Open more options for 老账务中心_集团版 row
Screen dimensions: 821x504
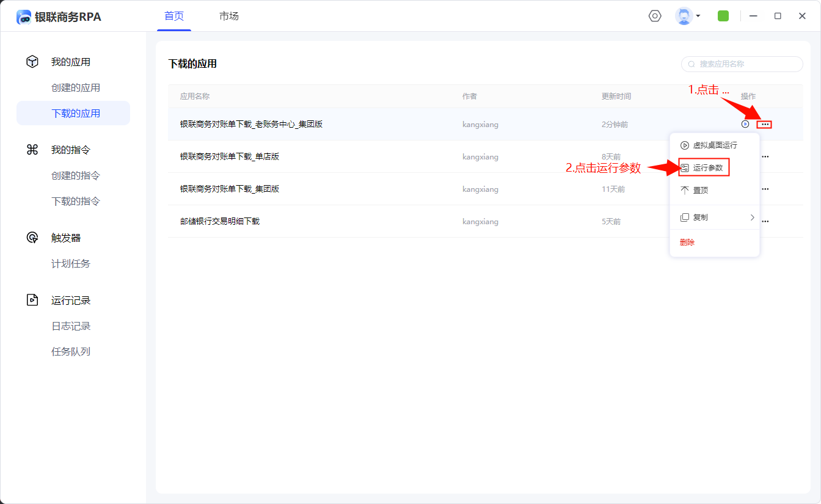764,124
